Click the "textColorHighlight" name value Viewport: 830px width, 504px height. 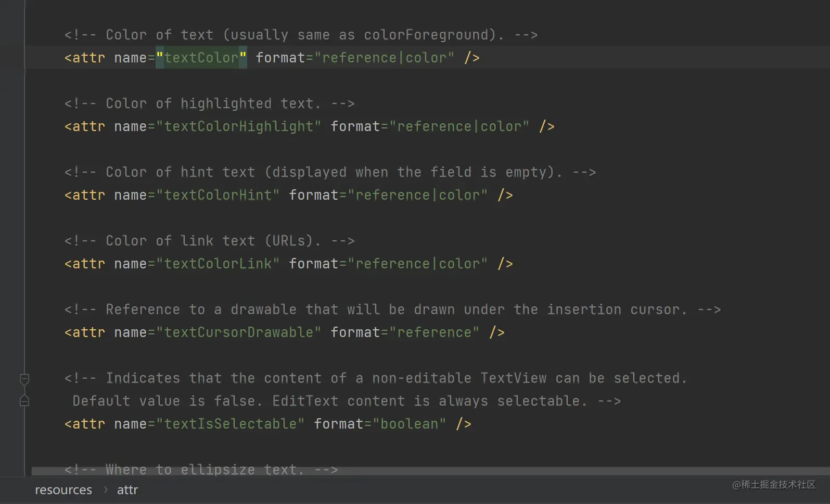239,126
